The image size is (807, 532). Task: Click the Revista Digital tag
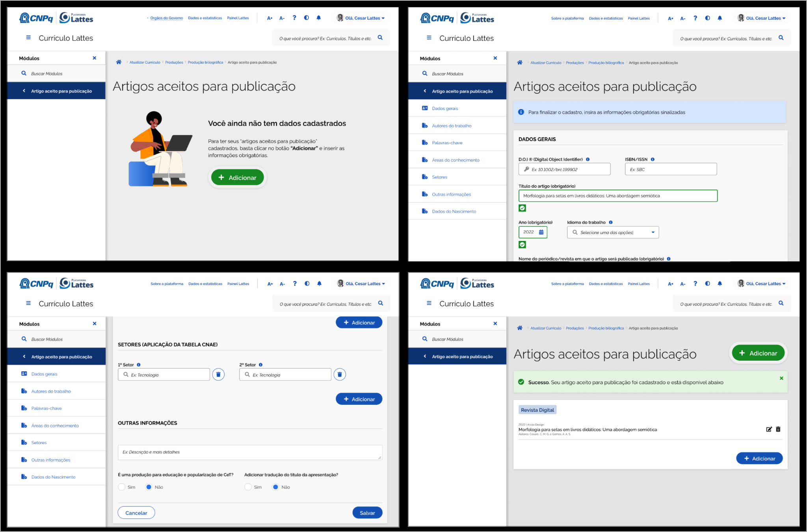coord(537,410)
